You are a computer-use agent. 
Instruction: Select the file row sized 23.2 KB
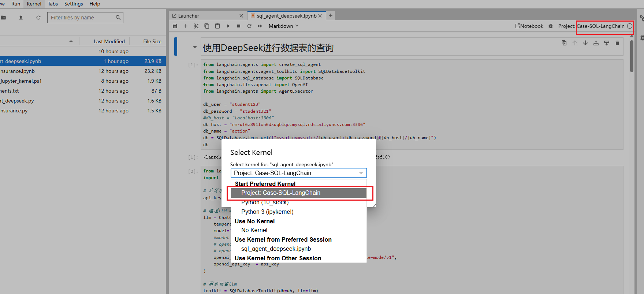pyautogui.click(x=83, y=71)
